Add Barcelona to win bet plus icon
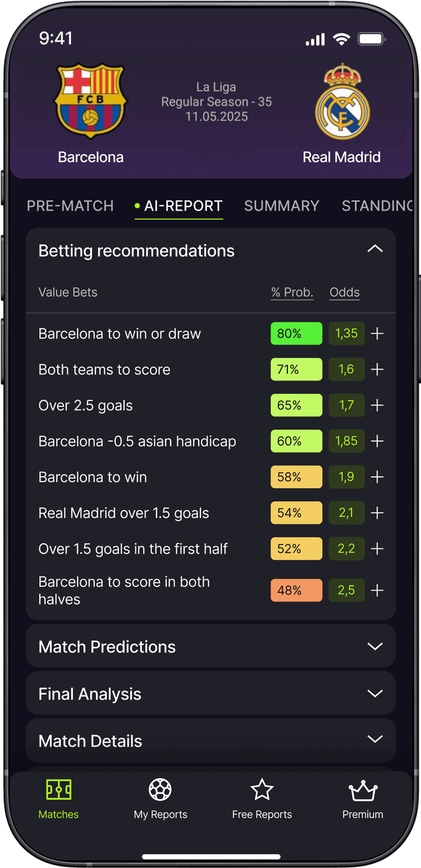 377,478
